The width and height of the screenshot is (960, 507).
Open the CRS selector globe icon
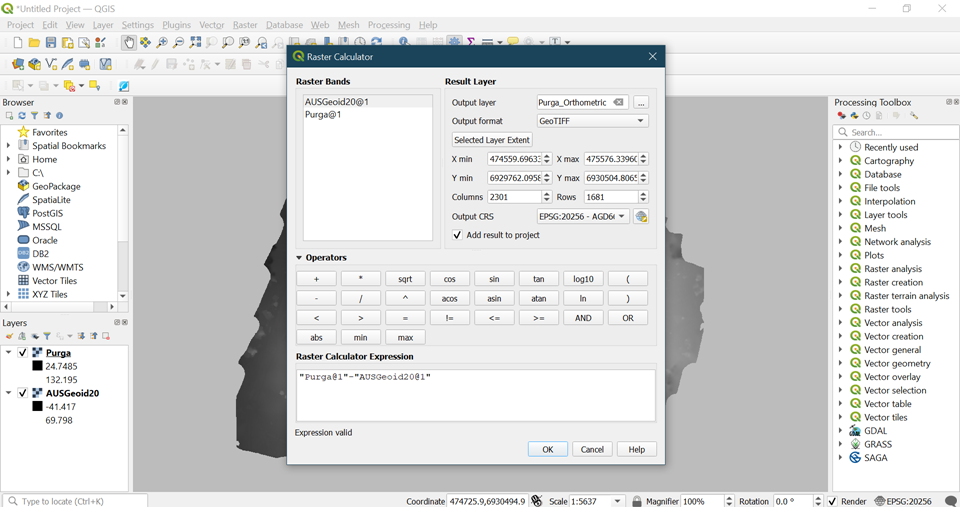pyautogui.click(x=641, y=217)
